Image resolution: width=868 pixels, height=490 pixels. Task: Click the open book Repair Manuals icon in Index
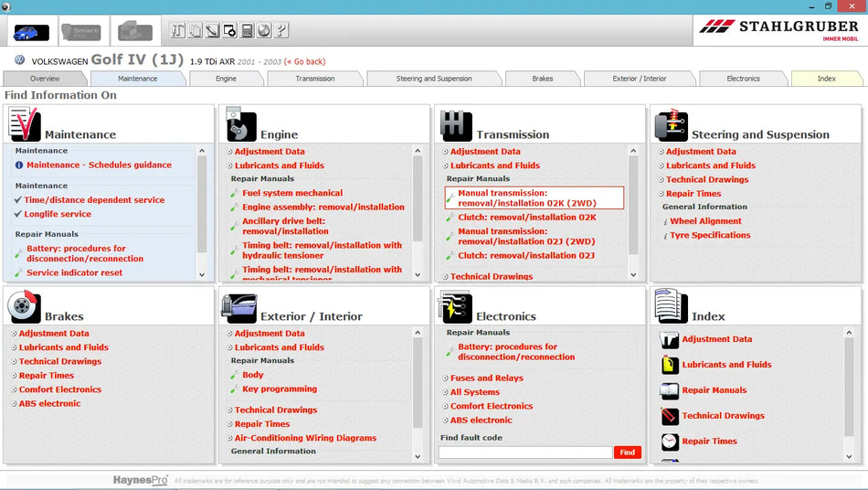(x=670, y=390)
